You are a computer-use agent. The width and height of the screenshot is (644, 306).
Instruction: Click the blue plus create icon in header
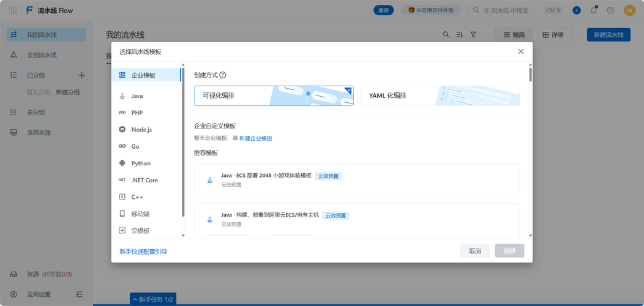pyautogui.click(x=577, y=10)
